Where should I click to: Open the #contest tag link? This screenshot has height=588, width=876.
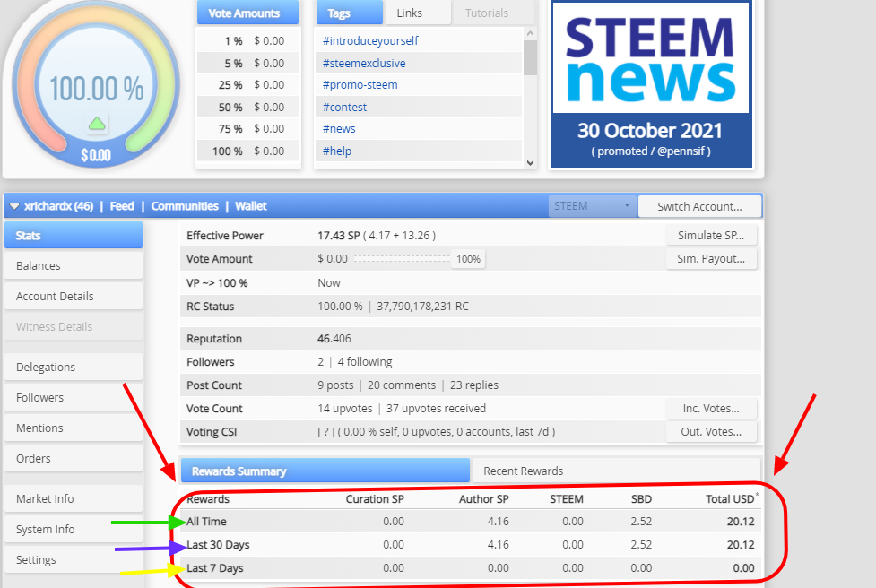(344, 108)
